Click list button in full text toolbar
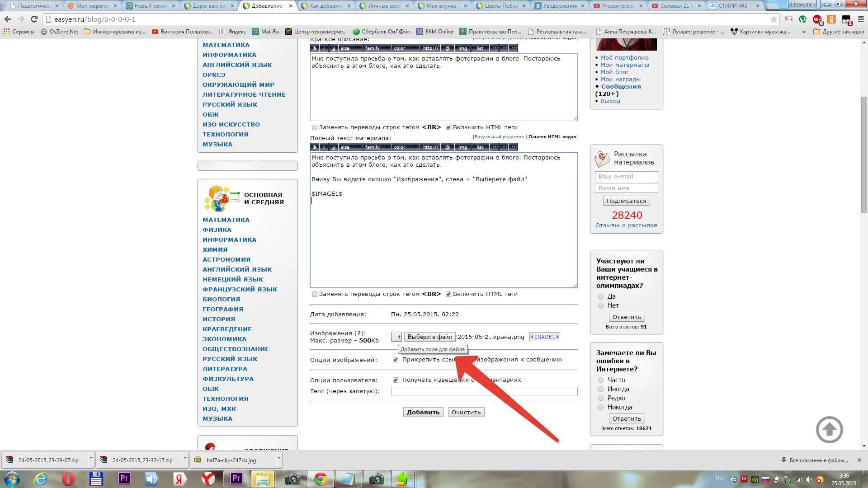 click(480, 147)
